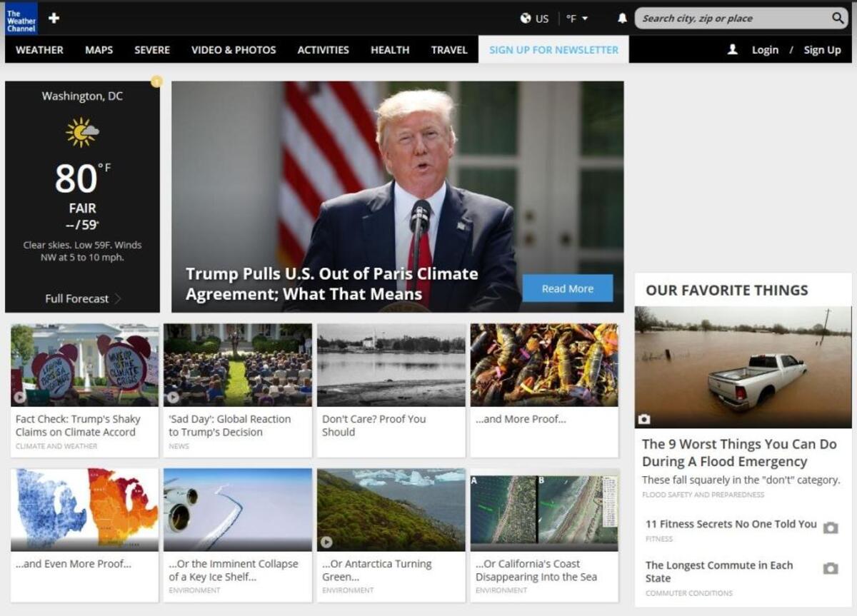
Task: Open Don't Care? Proof You Should article
Action: click(x=374, y=425)
